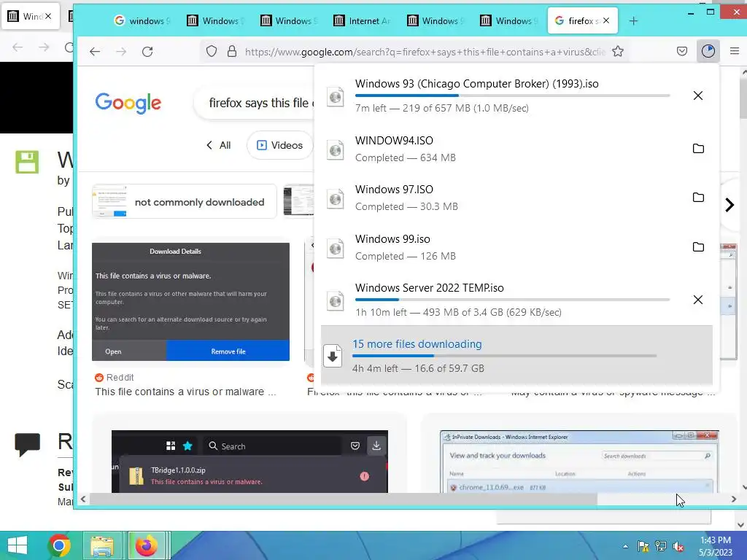Reload the Google search page in Firefox

[x=147, y=52]
